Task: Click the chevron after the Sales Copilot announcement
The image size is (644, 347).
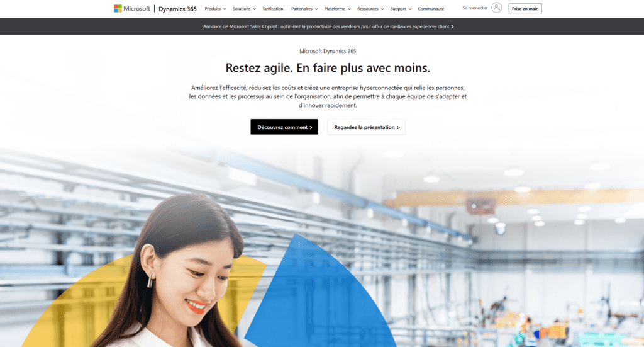Action: coord(453,26)
